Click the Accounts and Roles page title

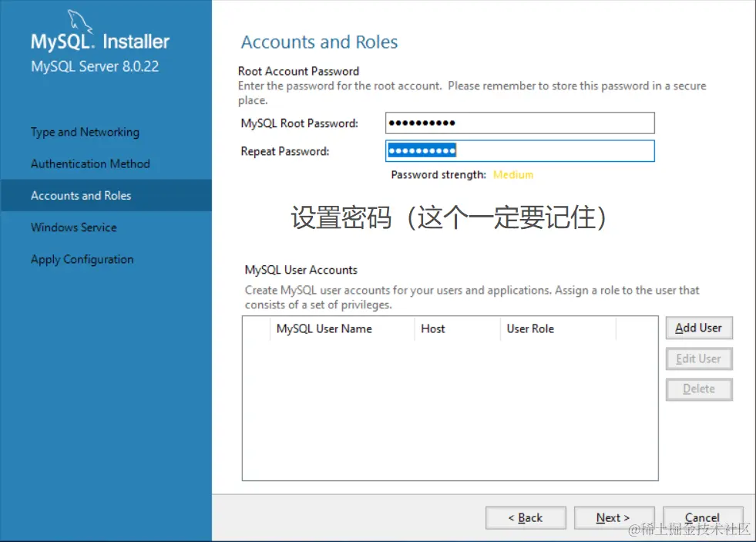[x=319, y=42]
